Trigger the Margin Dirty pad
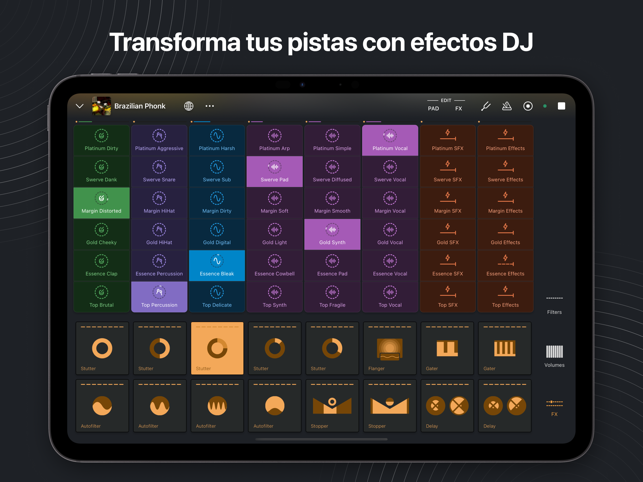Screen dimensions: 643x482 point(217,203)
